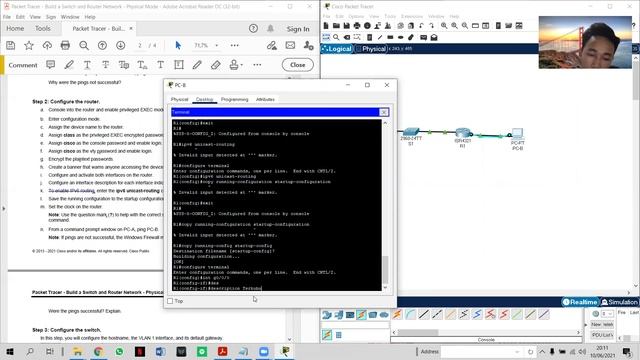
Task: Open the zoom level dropdown in Acrobat
Action: tap(217, 45)
